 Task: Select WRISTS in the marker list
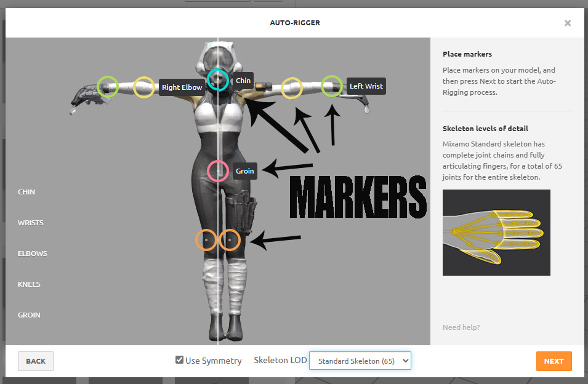[x=31, y=223]
